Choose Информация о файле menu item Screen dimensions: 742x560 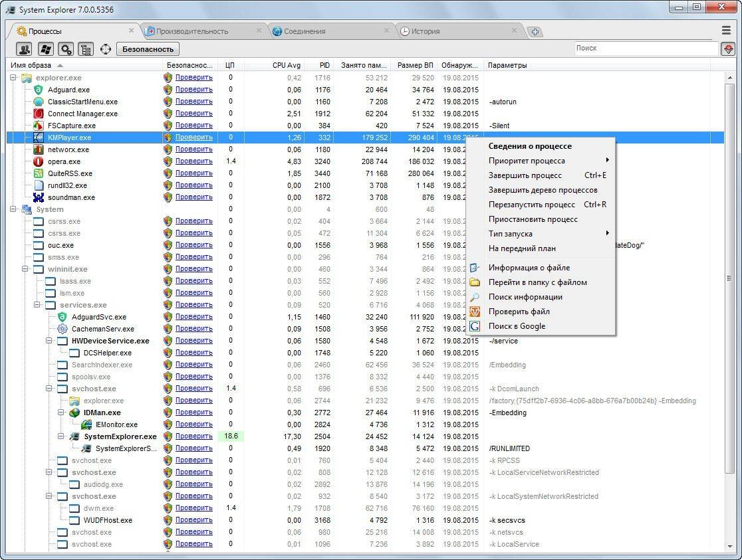coord(541,268)
